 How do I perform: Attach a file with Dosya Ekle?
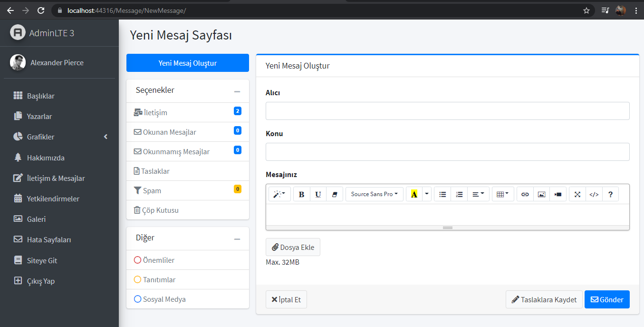pyautogui.click(x=293, y=247)
